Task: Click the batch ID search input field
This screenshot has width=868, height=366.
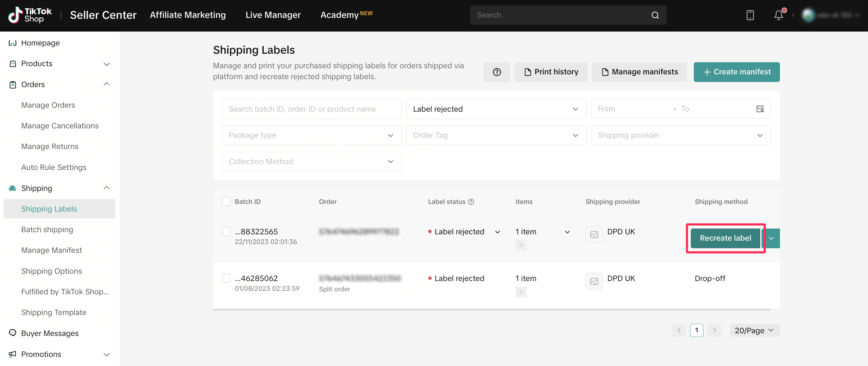Action: (311, 109)
